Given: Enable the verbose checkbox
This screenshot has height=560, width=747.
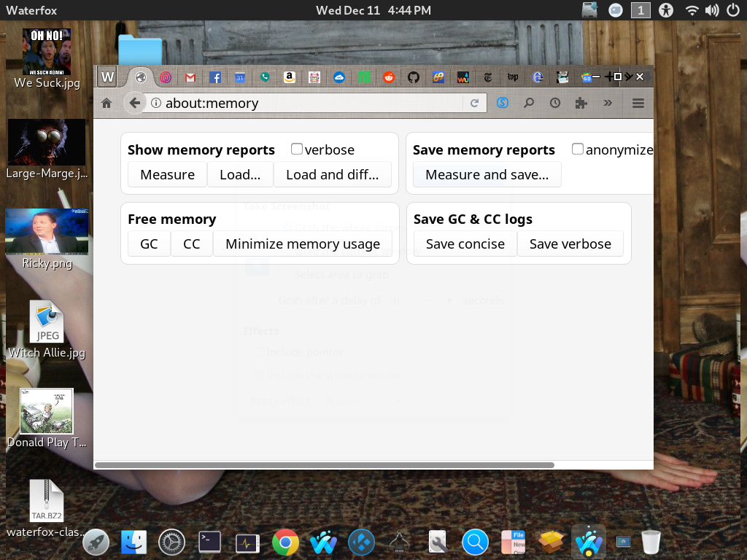Looking at the screenshot, I should [297, 148].
